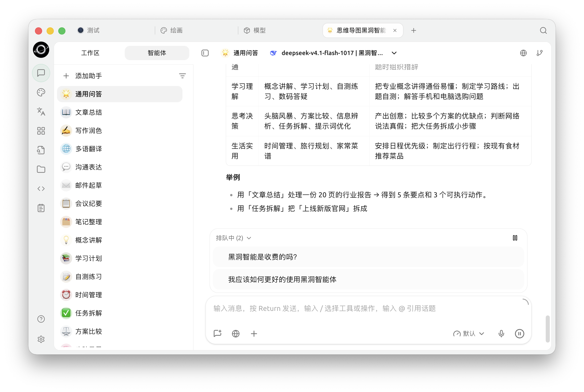Close the 思维导图黑洞智能 tab
This screenshot has height=392, width=584.
[x=395, y=30]
